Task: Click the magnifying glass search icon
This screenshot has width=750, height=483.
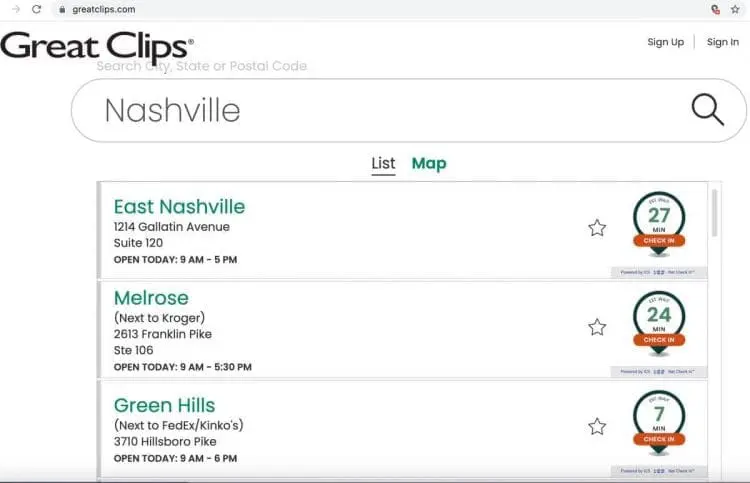Action: point(707,110)
